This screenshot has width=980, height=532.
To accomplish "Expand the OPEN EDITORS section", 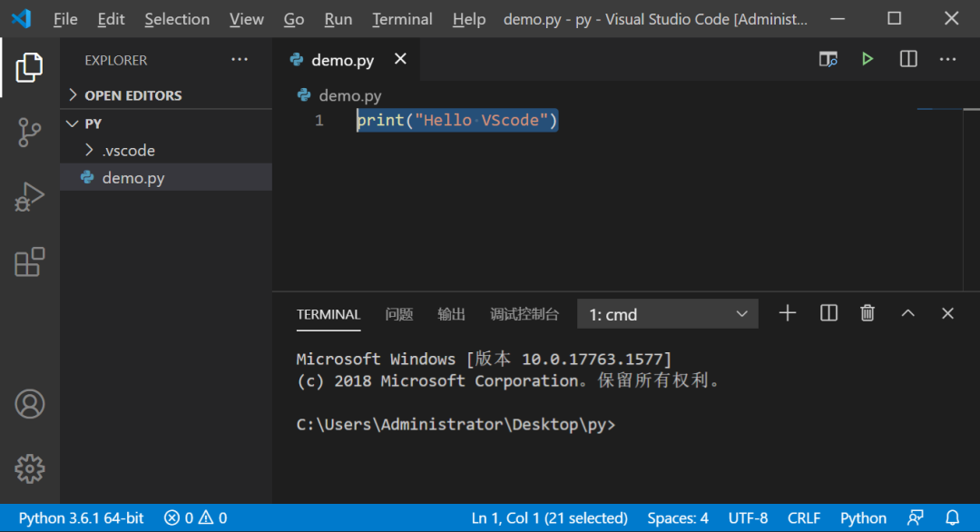I will pos(132,95).
